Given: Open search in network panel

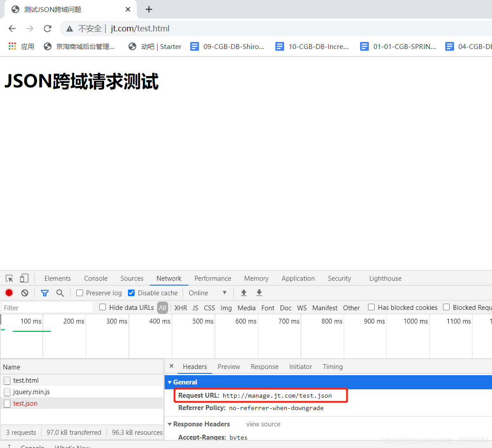Looking at the screenshot, I should [60, 293].
